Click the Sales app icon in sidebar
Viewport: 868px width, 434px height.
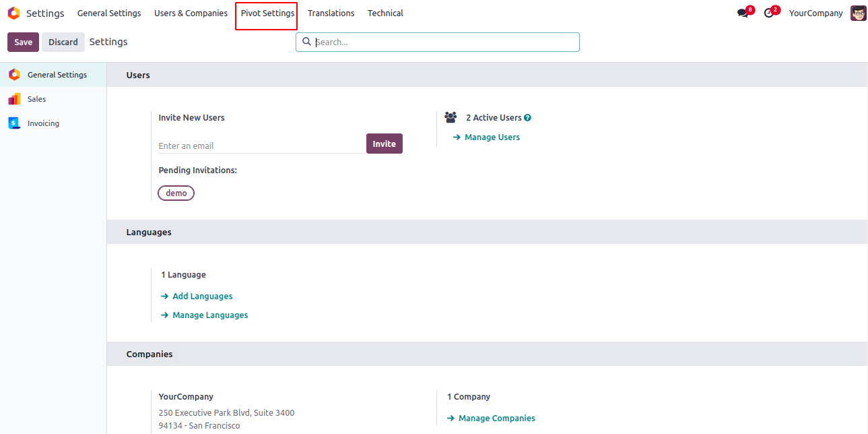pyautogui.click(x=14, y=99)
